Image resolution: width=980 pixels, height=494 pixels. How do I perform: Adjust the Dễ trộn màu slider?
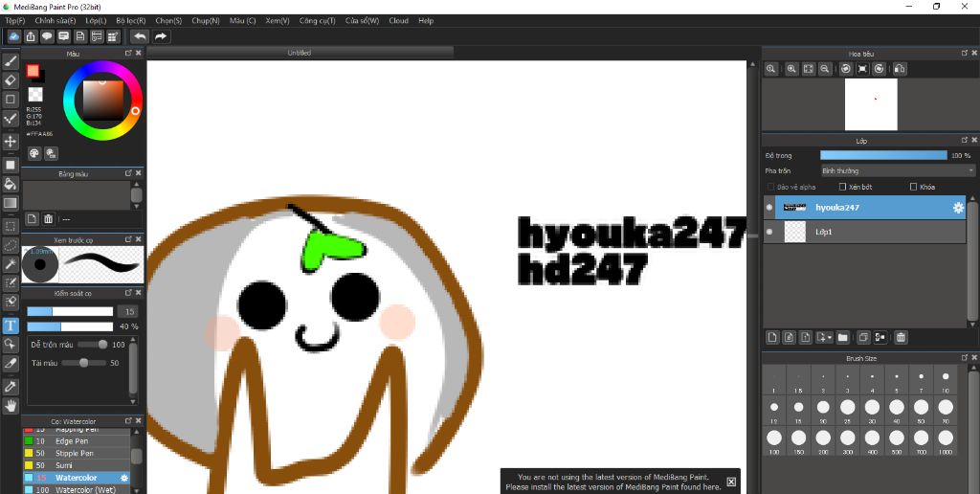(93, 345)
